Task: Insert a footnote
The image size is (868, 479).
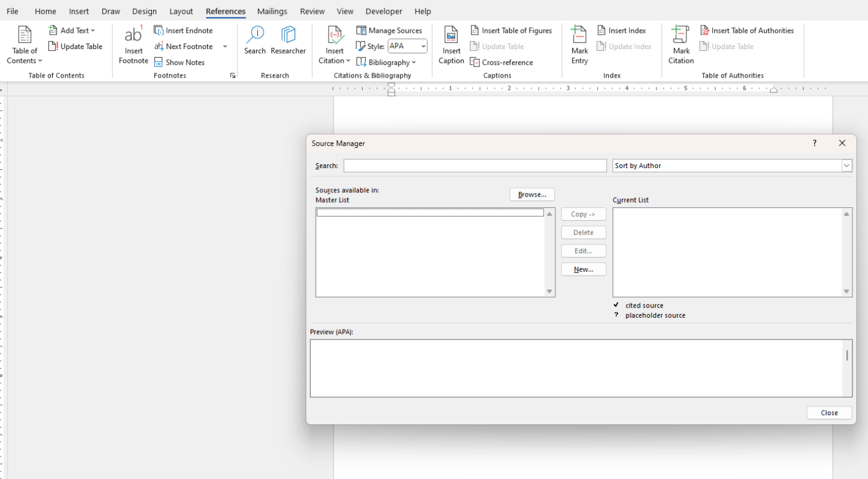Action: 133,45
